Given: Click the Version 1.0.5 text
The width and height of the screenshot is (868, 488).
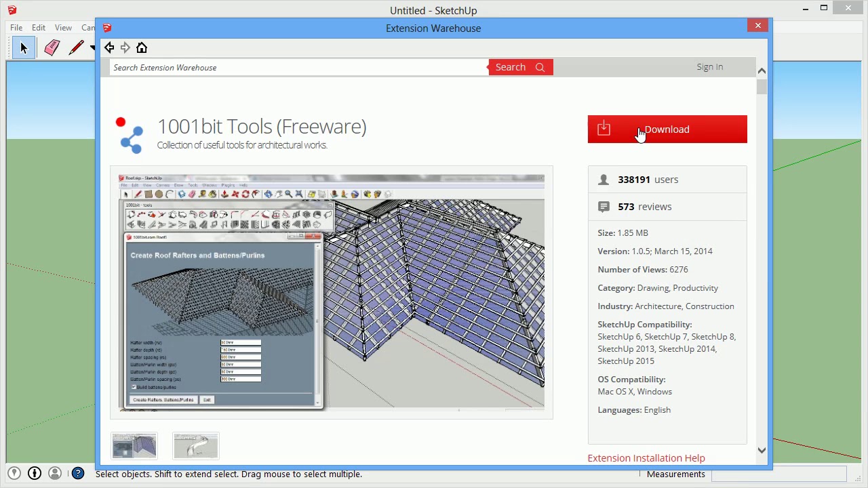Looking at the screenshot, I should [x=655, y=251].
